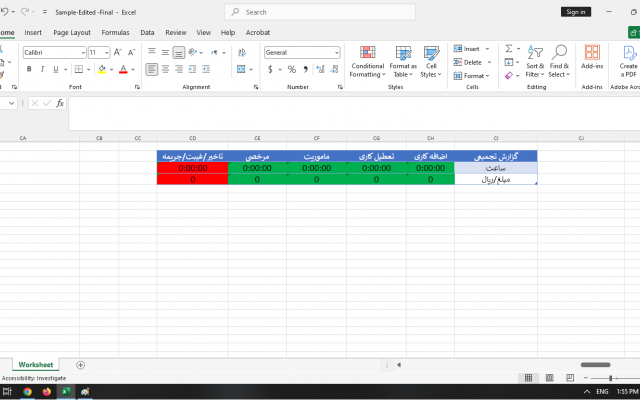This screenshot has width=640, height=400.
Task: Click the Insert Function fx icon
Action: (60, 103)
